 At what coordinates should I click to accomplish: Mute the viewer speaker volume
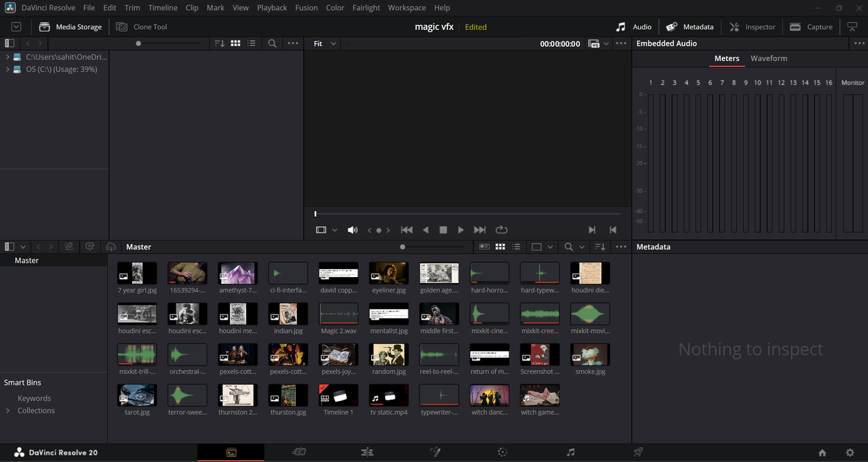click(353, 230)
